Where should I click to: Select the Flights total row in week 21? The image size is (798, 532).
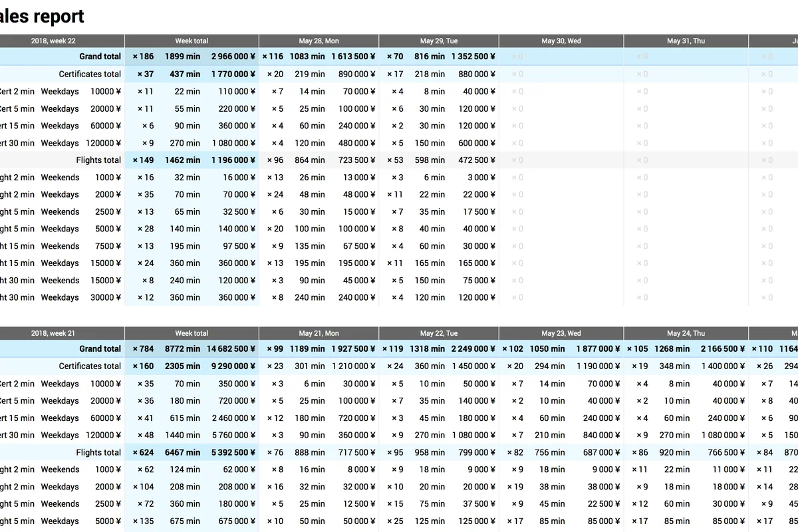pyautogui.click(x=100, y=452)
